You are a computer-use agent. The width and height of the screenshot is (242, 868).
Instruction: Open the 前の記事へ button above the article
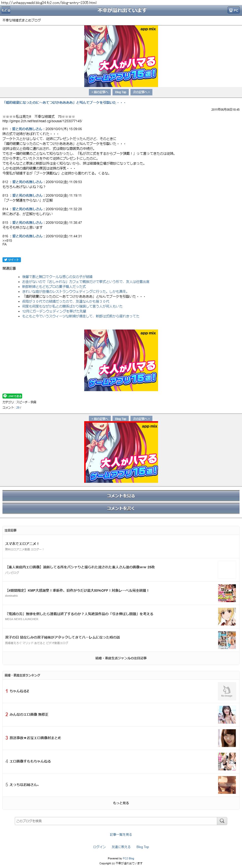coord(100,92)
